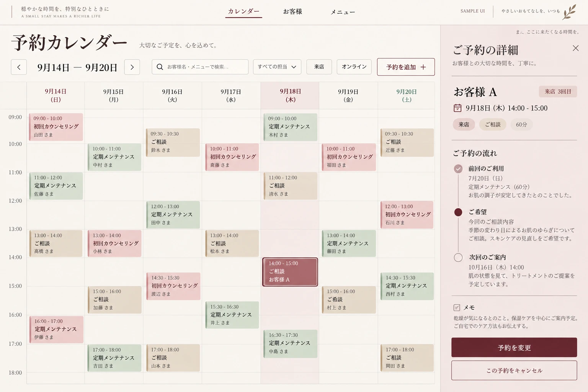Switch to the カレンダー tab
The height and width of the screenshot is (392, 588).
click(x=243, y=11)
